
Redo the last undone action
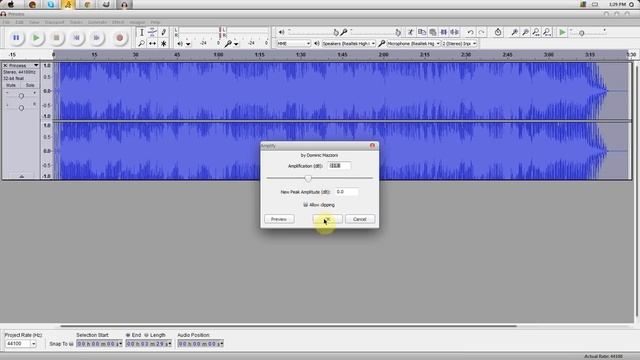click(x=481, y=32)
